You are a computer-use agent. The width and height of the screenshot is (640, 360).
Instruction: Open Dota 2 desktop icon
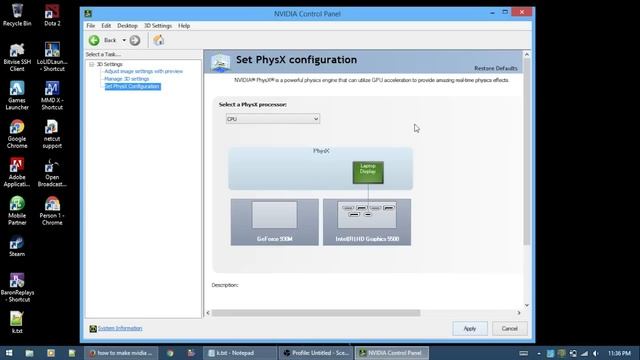52,15
